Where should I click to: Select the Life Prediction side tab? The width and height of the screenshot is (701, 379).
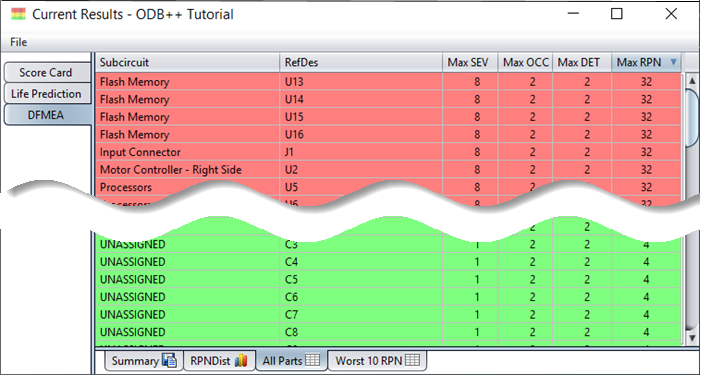[46, 94]
